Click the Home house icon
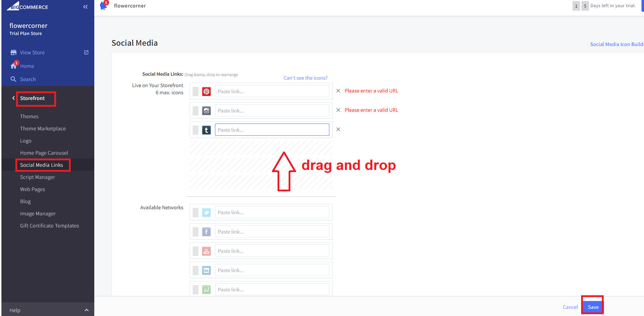The width and height of the screenshot is (644, 316). [x=14, y=66]
